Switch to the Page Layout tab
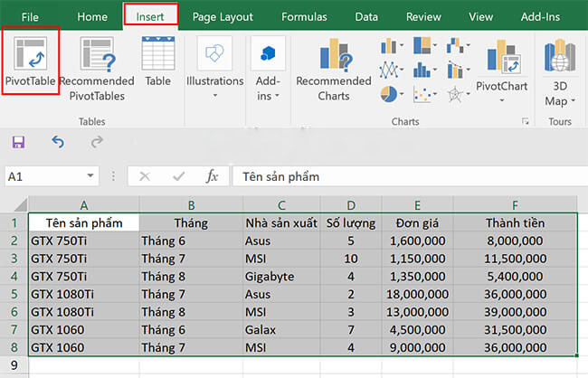Image resolution: width=588 pixels, height=378 pixels. pyautogui.click(x=223, y=17)
